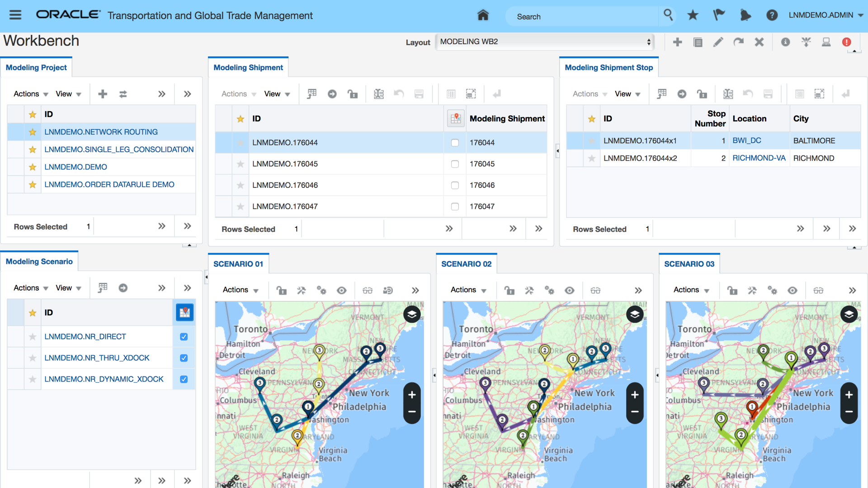This screenshot has width=868, height=488.
Task: Toggle visibility eye in Scenario 03 toolbar
Action: point(793,291)
